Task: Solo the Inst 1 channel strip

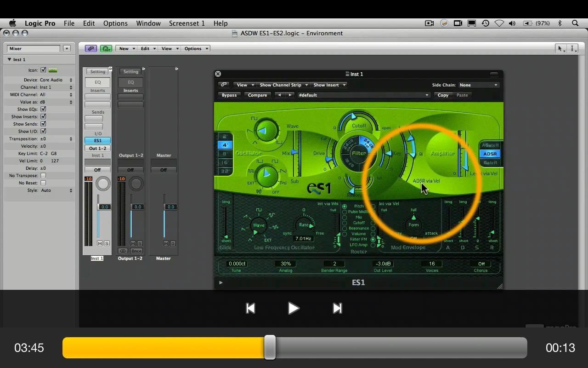Action: click(x=107, y=243)
